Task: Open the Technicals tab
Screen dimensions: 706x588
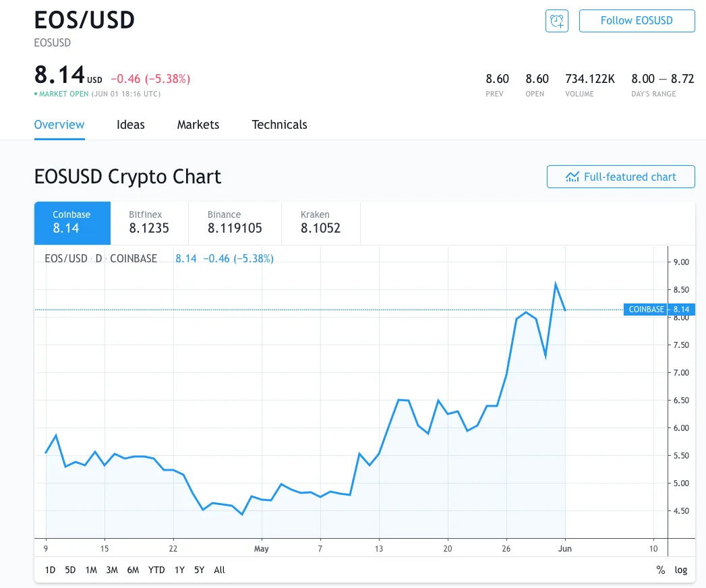Action: 280,125
